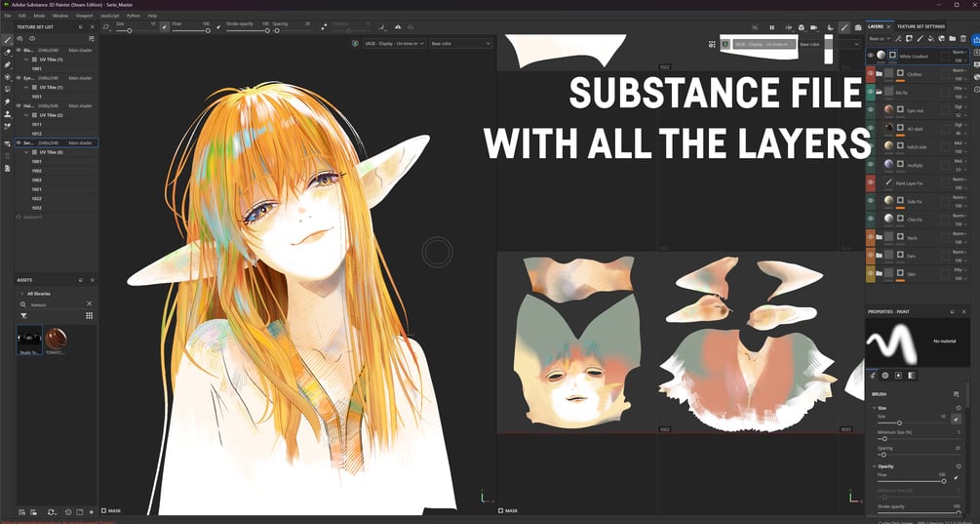
Task: Adjust Spacing slider in Properties panel
Action: (x=919, y=455)
